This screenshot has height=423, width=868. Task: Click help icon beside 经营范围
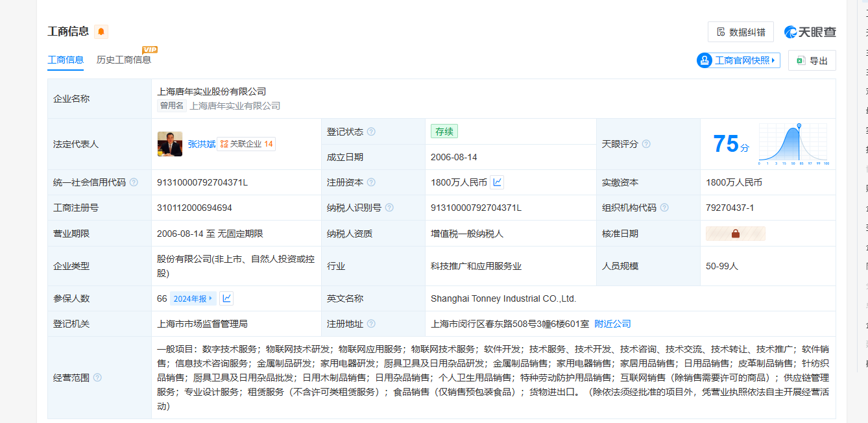point(97,378)
